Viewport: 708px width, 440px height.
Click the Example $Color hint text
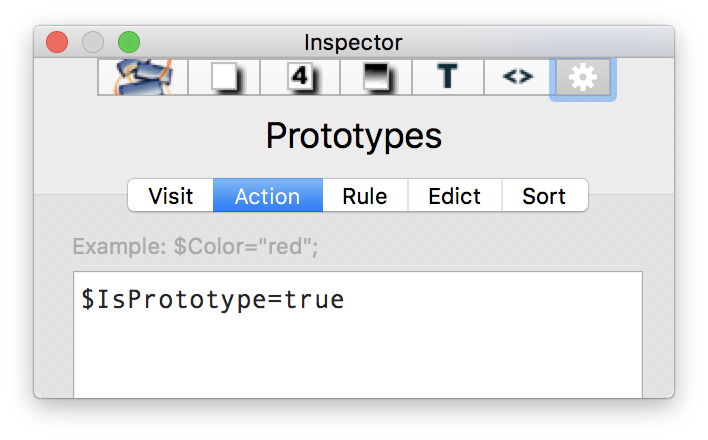195,247
